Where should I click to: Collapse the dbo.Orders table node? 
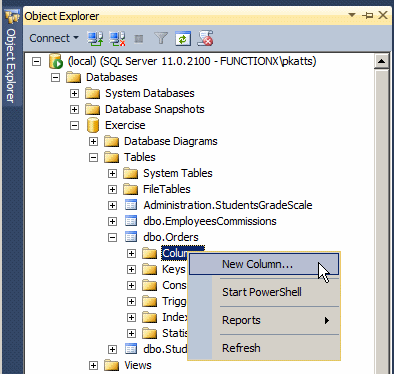click(x=112, y=238)
